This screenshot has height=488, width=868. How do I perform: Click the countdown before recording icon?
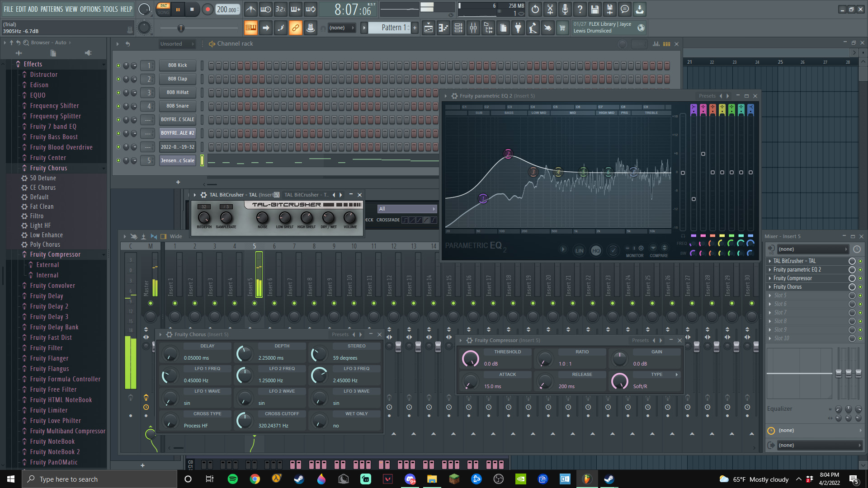(x=281, y=9)
